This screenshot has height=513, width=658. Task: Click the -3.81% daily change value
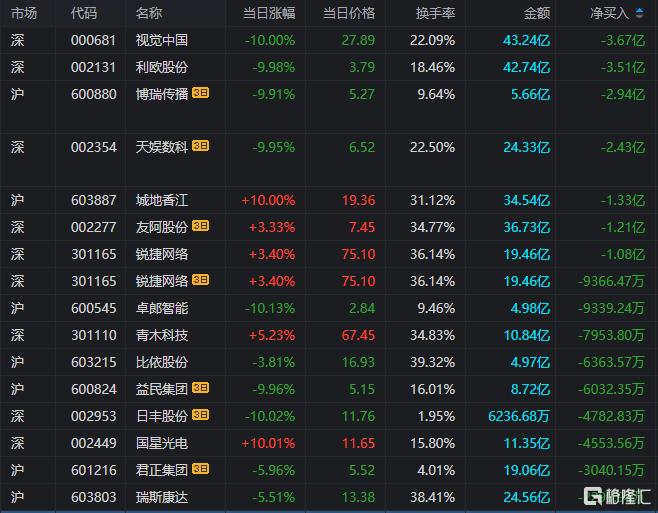pos(274,362)
